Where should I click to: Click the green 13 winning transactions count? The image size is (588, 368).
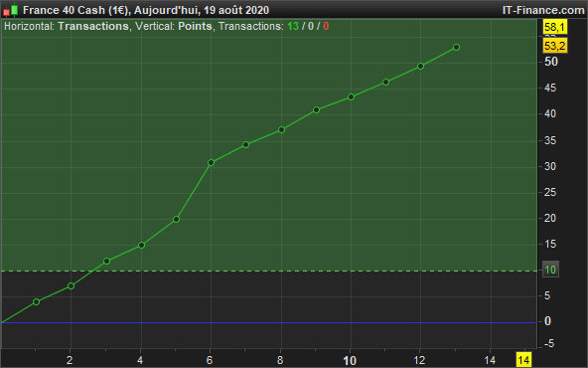pos(293,26)
